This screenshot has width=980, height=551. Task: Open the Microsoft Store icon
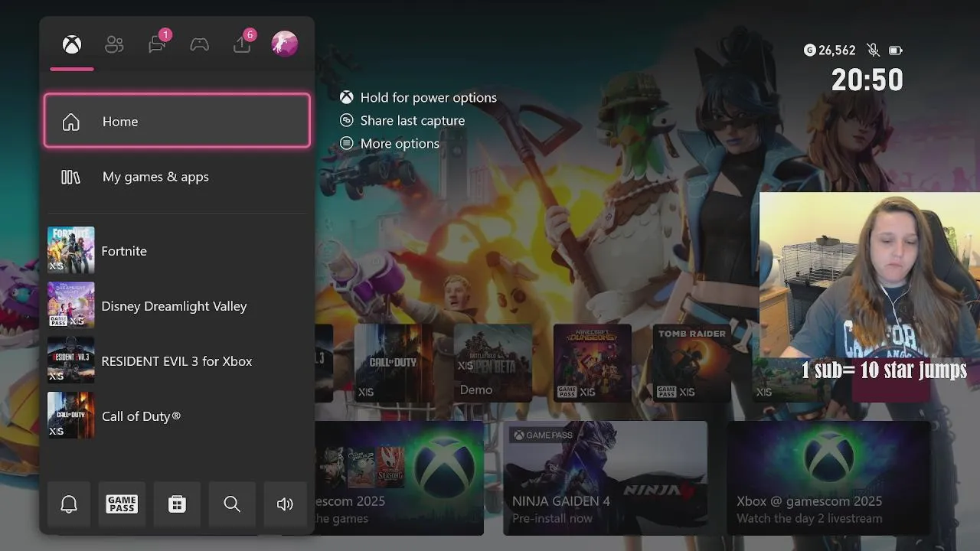click(177, 504)
